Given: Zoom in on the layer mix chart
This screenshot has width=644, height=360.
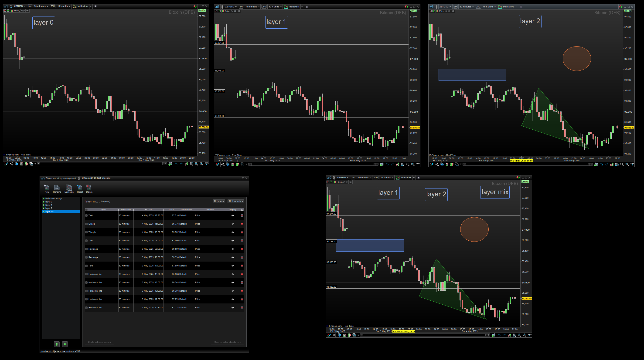Looking at the screenshot, I should tap(525, 335).
